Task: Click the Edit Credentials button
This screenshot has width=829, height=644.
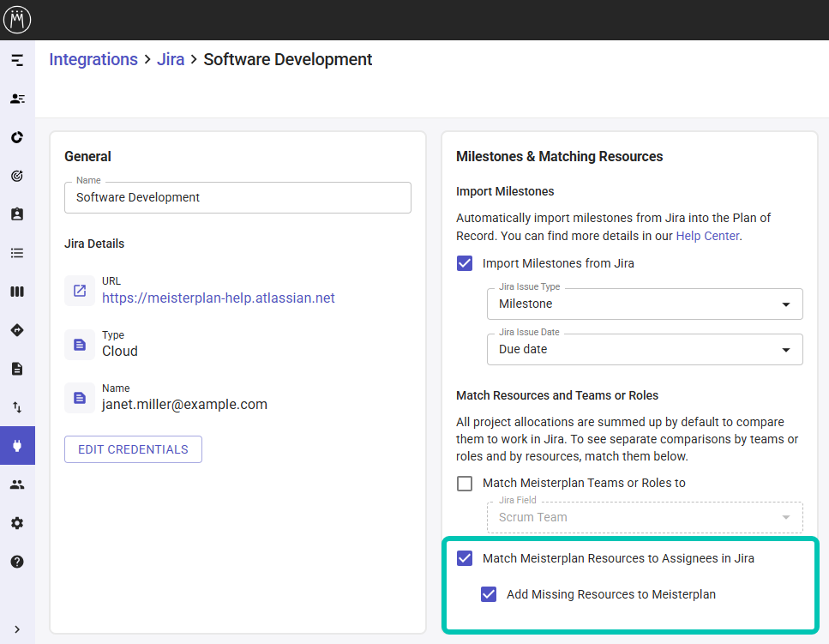Action: (x=133, y=449)
